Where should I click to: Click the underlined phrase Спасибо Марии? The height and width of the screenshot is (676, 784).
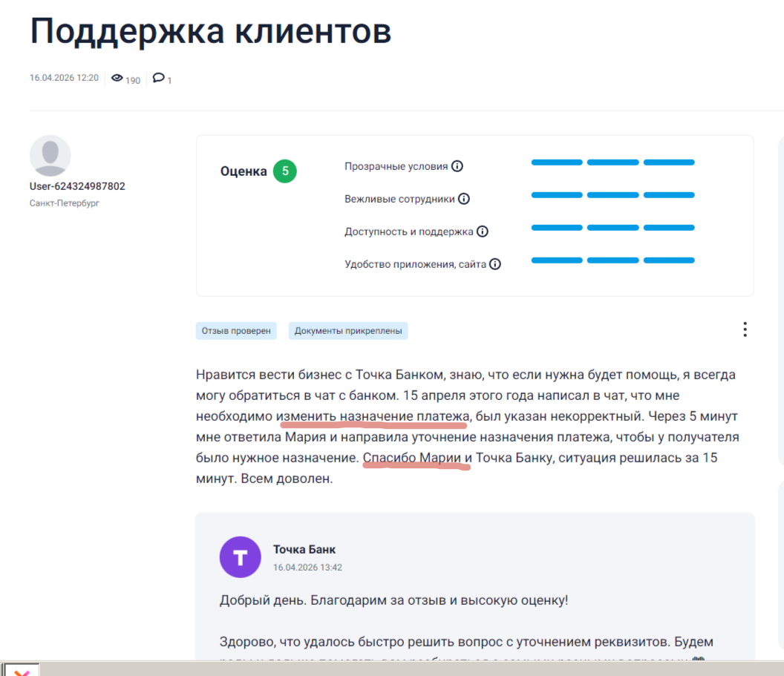(411, 458)
